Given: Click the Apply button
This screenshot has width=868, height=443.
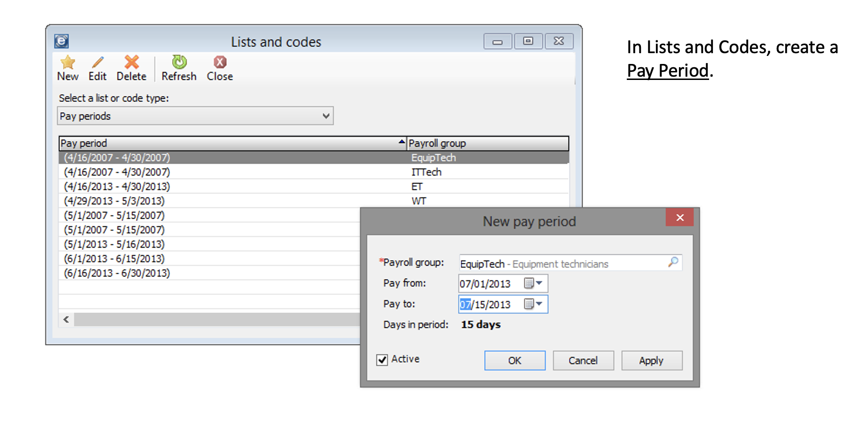Looking at the screenshot, I should [x=651, y=361].
